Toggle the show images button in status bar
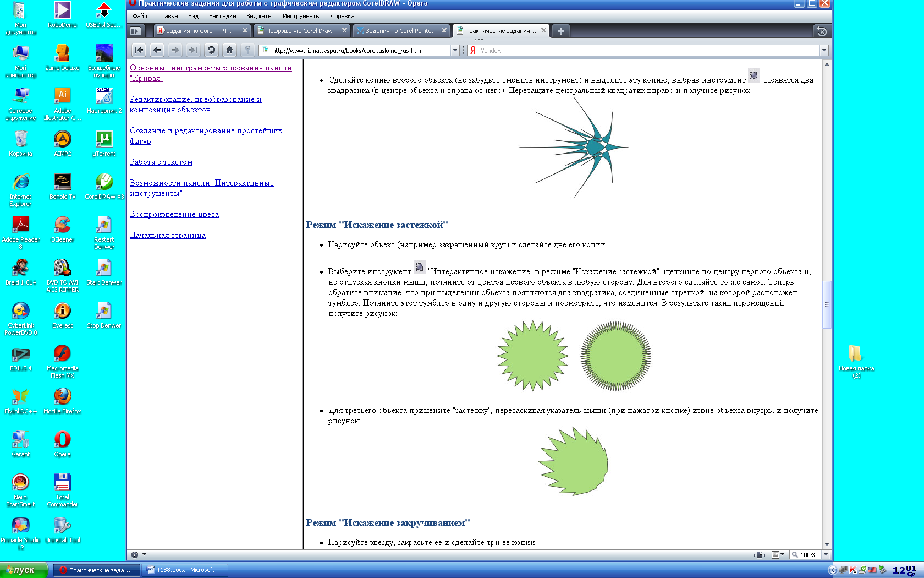Image resolution: width=924 pixels, height=578 pixels. [x=776, y=555]
